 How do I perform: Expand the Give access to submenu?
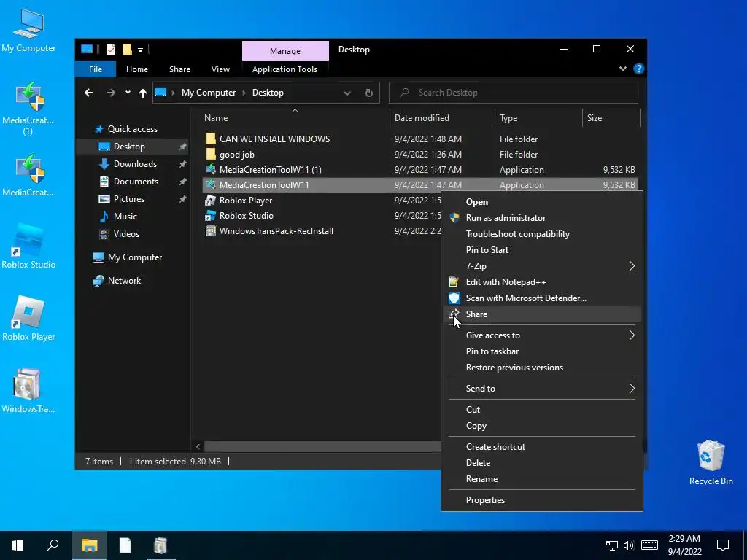632,335
